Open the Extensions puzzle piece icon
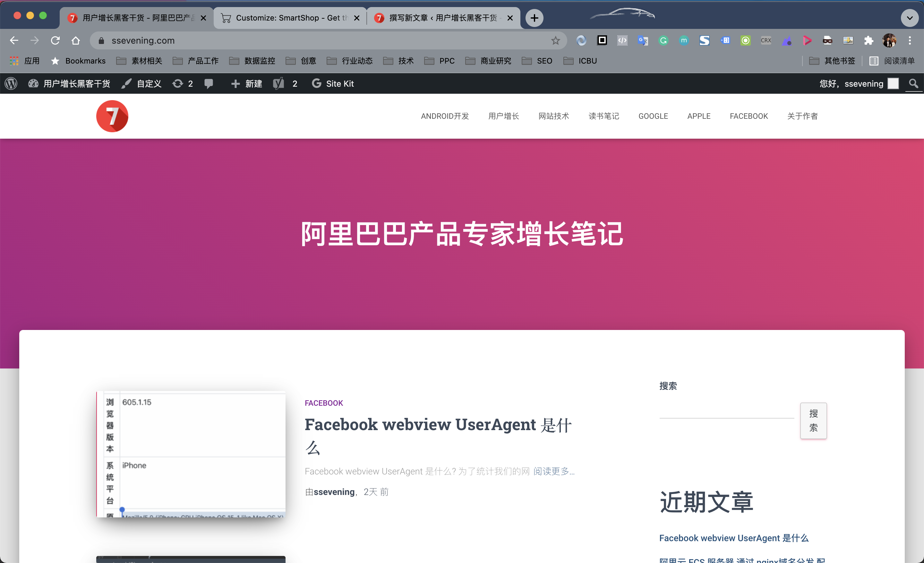Viewport: 924px width, 563px height. [868, 40]
